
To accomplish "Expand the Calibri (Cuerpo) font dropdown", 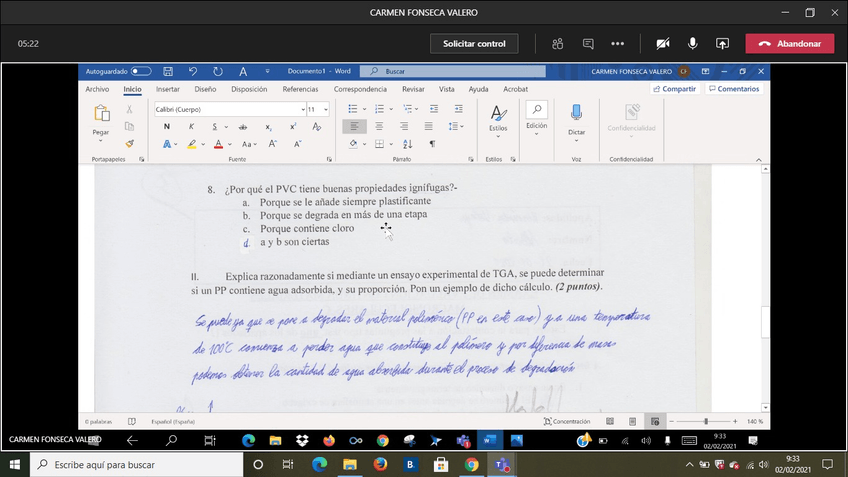I will point(302,109).
